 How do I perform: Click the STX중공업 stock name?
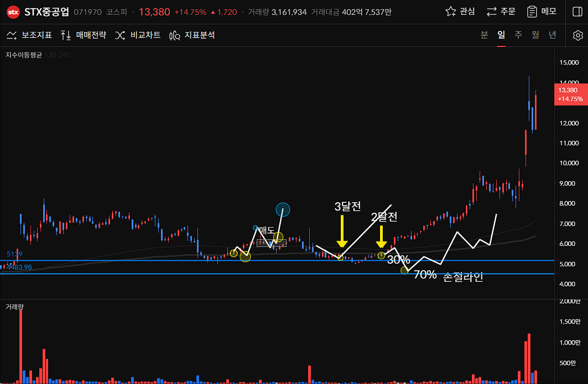pos(47,12)
